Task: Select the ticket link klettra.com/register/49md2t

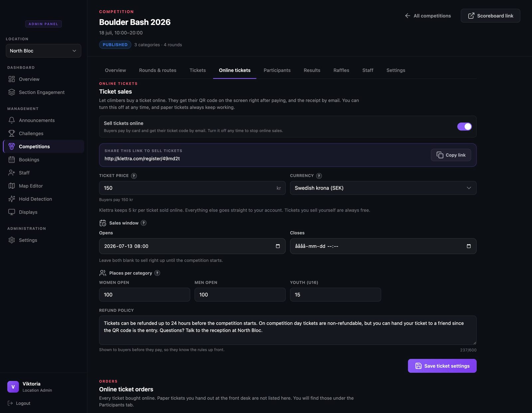Action: tap(142, 159)
